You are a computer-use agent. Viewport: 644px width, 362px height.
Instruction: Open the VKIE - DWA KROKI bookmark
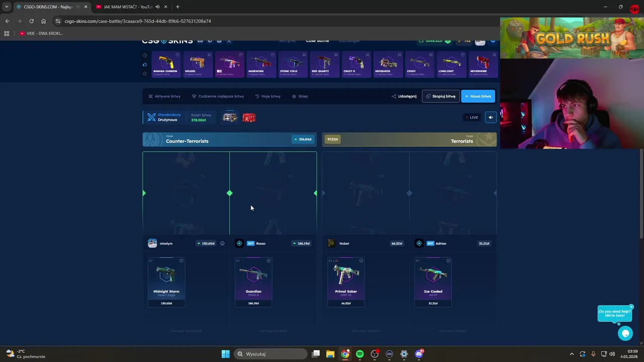point(41,33)
